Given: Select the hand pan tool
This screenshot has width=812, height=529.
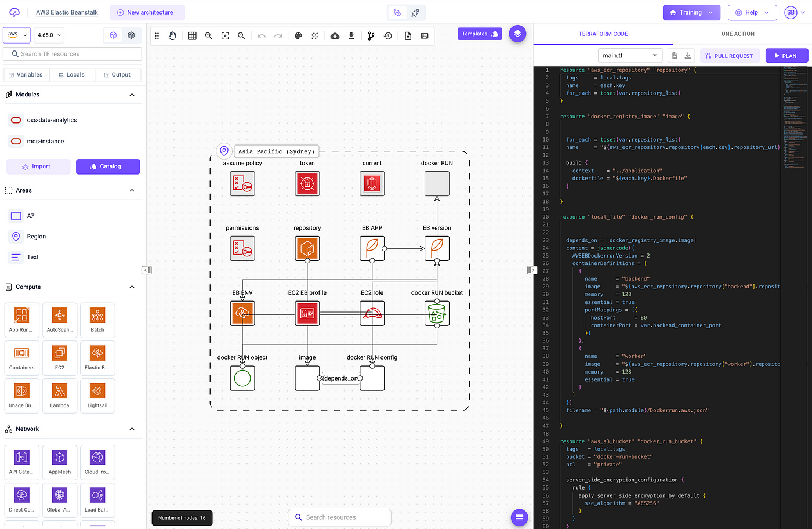Looking at the screenshot, I should click(x=172, y=36).
